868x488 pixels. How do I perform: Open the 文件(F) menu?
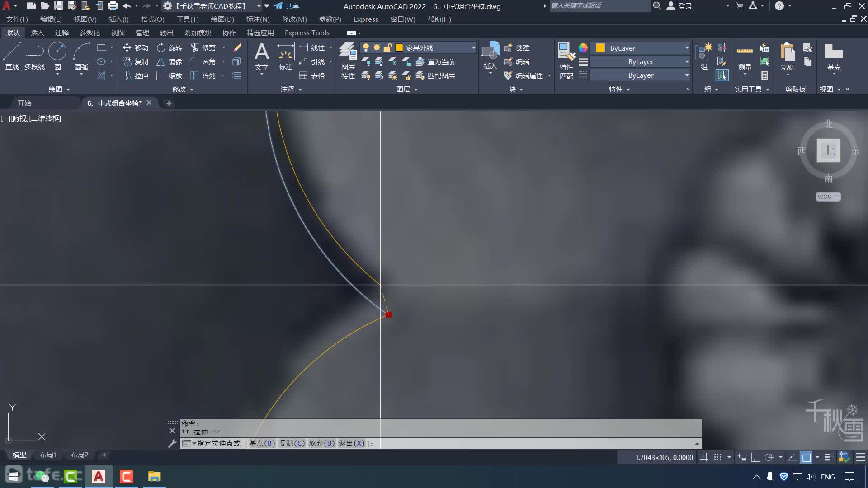point(17,19)
